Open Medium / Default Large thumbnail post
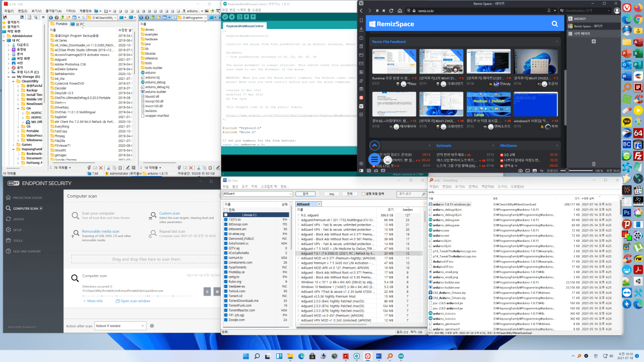Image resolution: width=644 pixels, height=362 pixels. pyautogui.click(x=488, y=105)
